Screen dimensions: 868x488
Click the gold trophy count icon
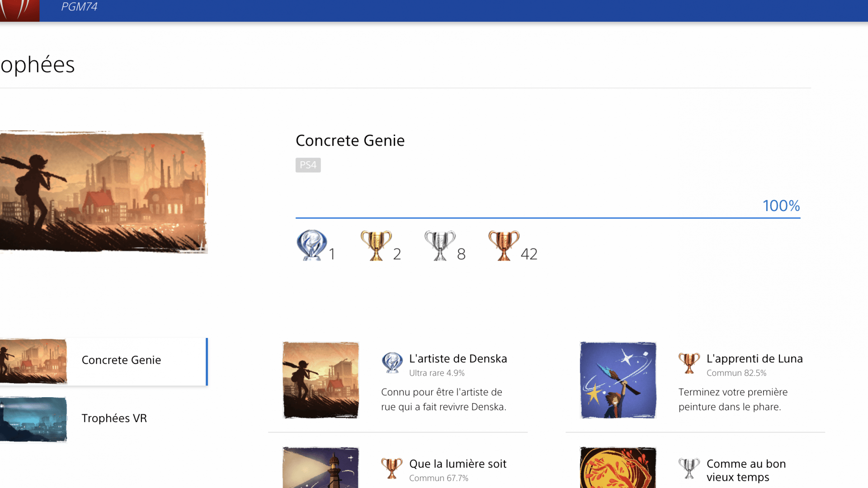coord(376,245)
